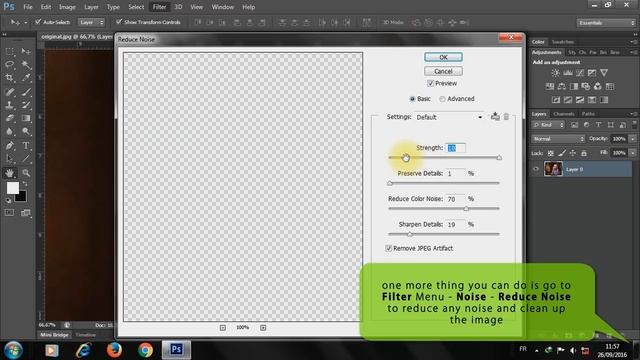This screenshot has width=640, height=360.
Task: Hide Layer 0 with eye icon
Action: coord(536,169)
